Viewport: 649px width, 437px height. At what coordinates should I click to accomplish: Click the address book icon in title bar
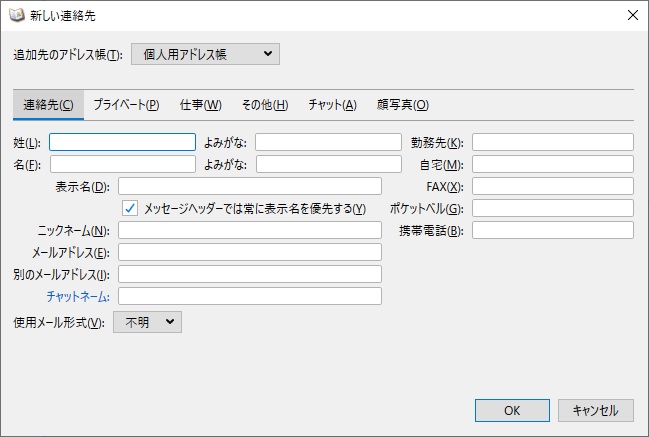pos(16,15)
